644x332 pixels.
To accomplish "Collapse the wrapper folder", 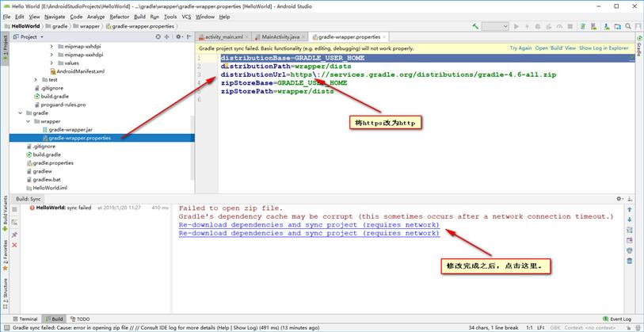I will pyautogui.click(x=28, y=121).
